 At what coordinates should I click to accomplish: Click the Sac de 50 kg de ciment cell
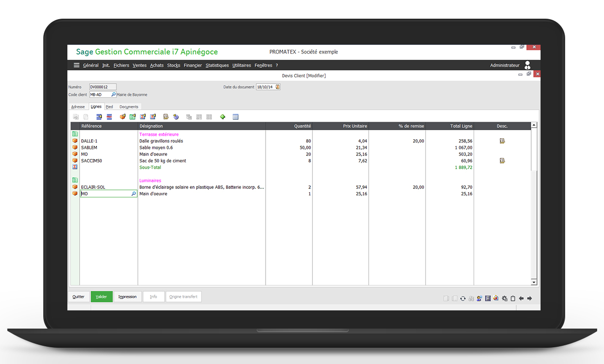202,160
